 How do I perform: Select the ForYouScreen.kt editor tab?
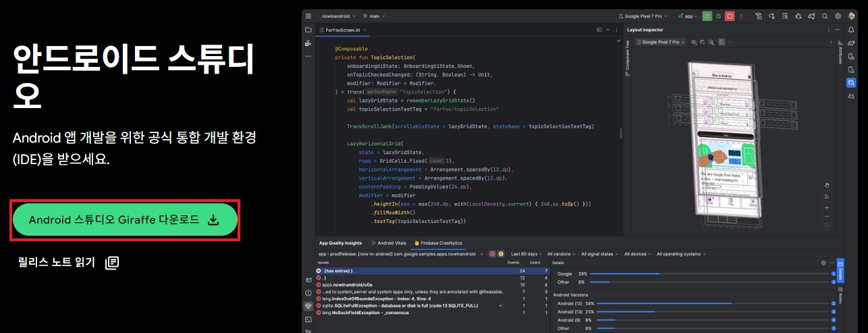point(344,30)
